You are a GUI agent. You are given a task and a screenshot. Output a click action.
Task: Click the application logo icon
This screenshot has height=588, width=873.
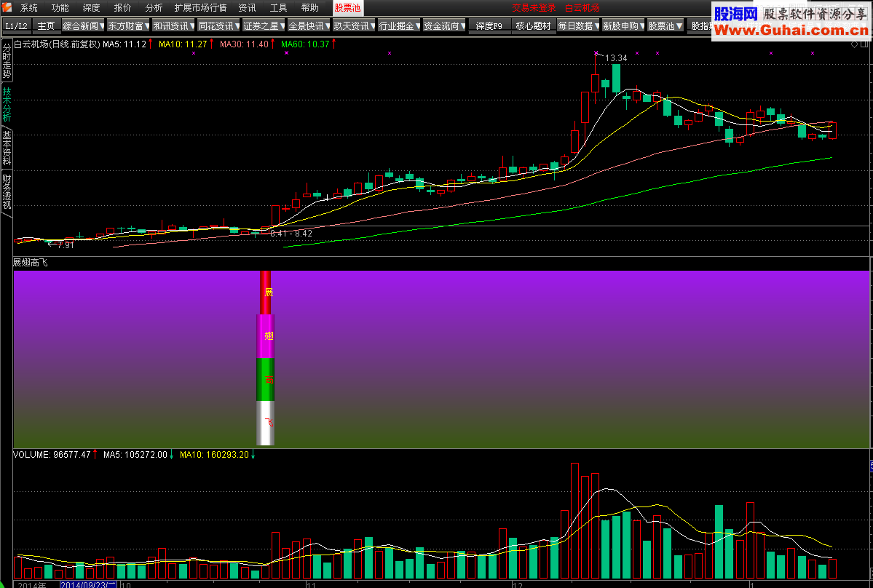coord(6,7)
